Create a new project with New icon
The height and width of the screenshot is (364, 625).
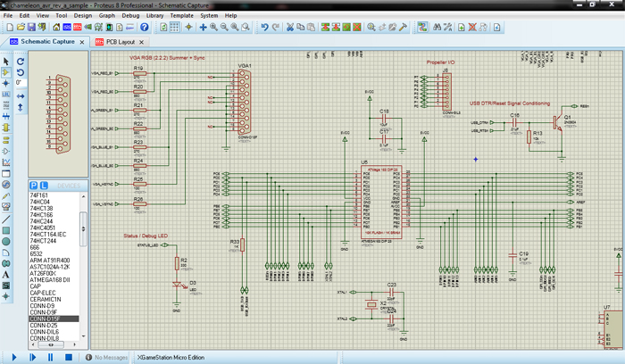click(x=10, y=27)
